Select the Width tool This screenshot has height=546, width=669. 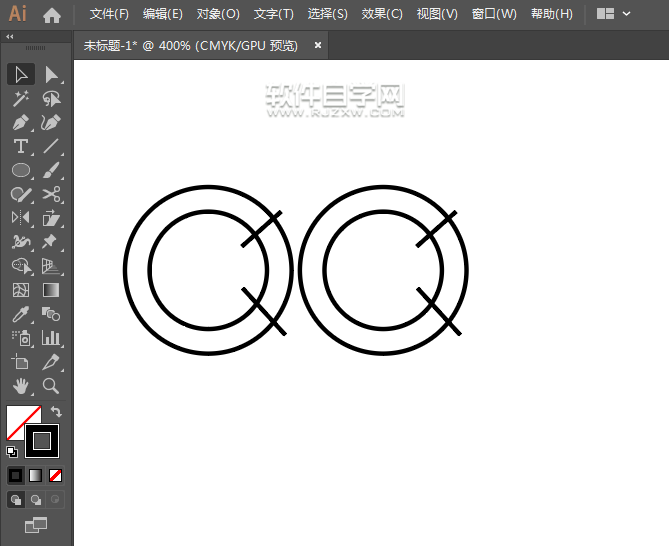21,242
